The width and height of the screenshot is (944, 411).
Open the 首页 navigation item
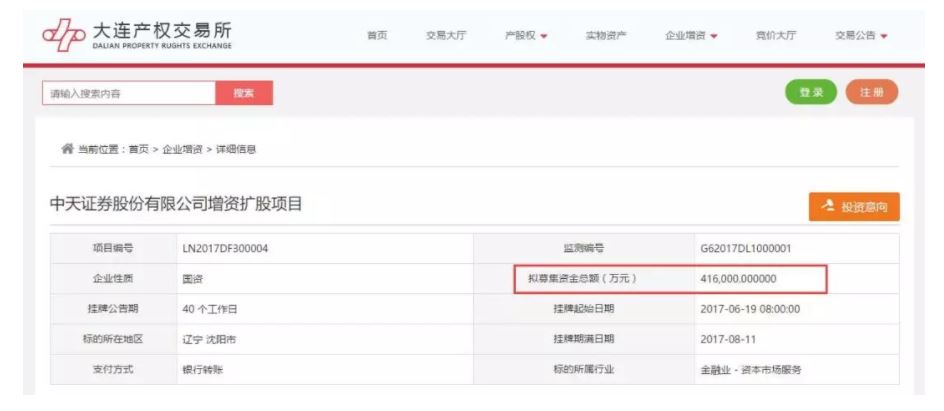point(377,36)
